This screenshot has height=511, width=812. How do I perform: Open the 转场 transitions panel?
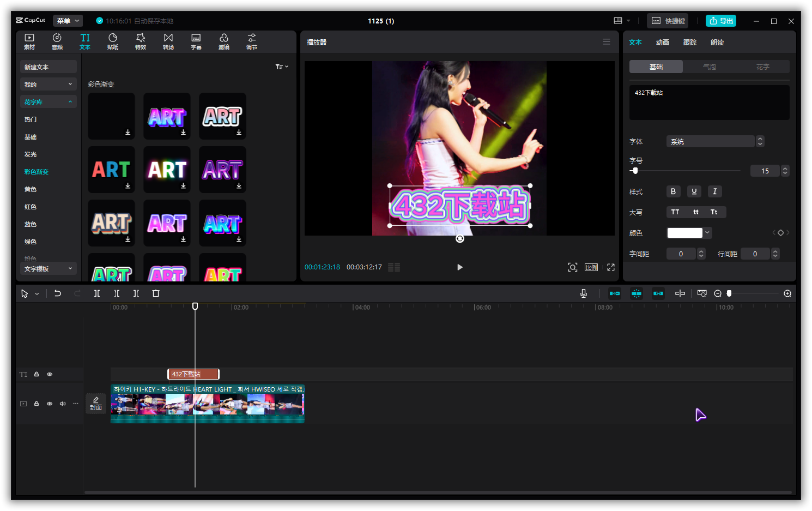tap(168, 41)
